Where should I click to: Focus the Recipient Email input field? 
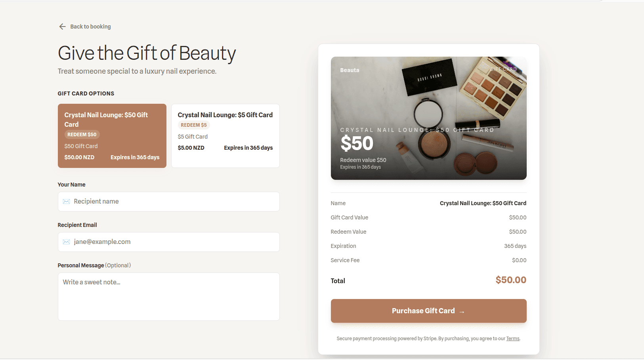(174, 242)
